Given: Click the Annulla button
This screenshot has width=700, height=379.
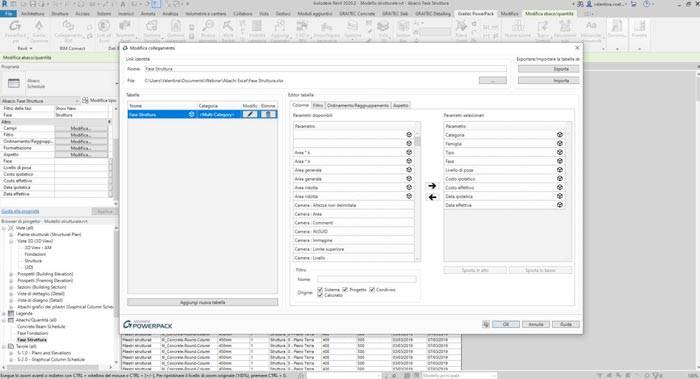Looking at the screenshot, I should 536,325.
